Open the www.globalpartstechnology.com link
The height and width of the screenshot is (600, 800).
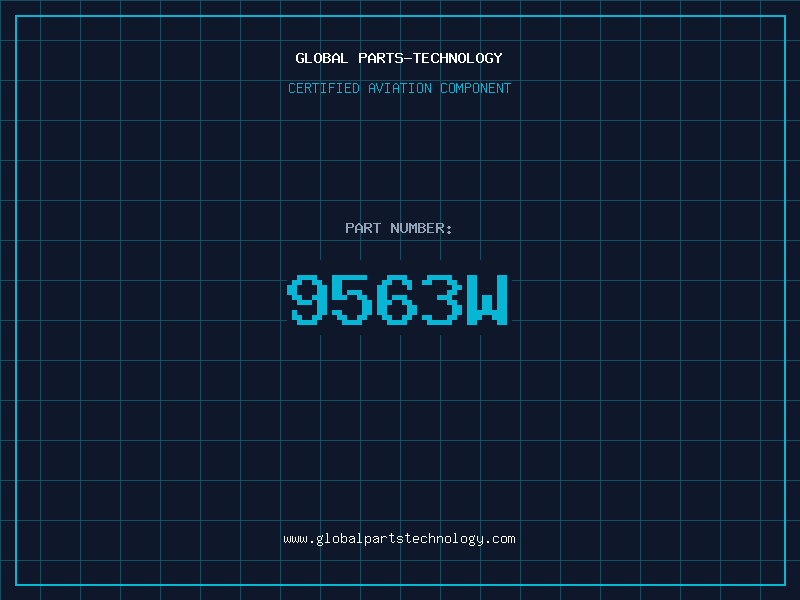tap(399, 539)
